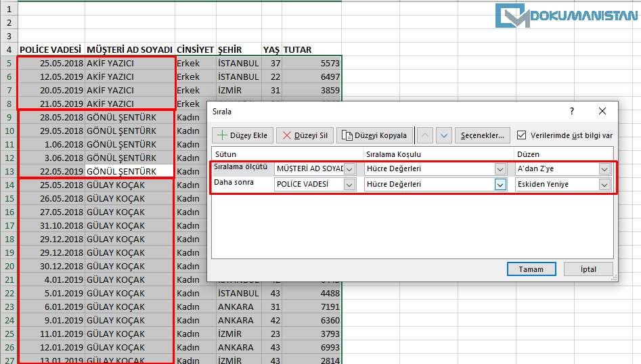Click İSTANBUL cell in row 22

click(x=239, y=294)
